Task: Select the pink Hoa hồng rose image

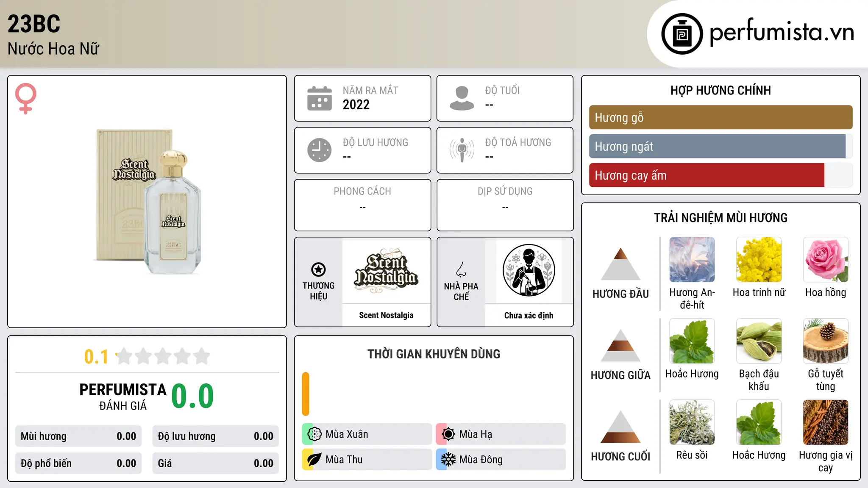Action: [826, 260]
